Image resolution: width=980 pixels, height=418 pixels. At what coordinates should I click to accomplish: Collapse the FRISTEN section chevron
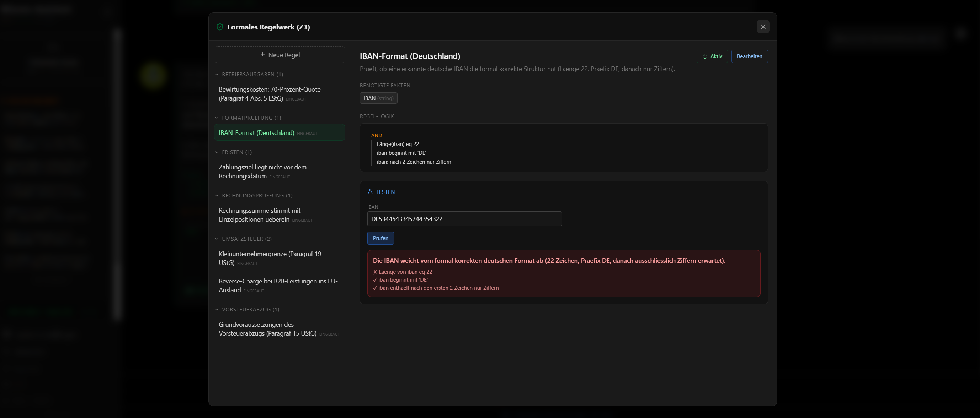click(x=217, y=152)
